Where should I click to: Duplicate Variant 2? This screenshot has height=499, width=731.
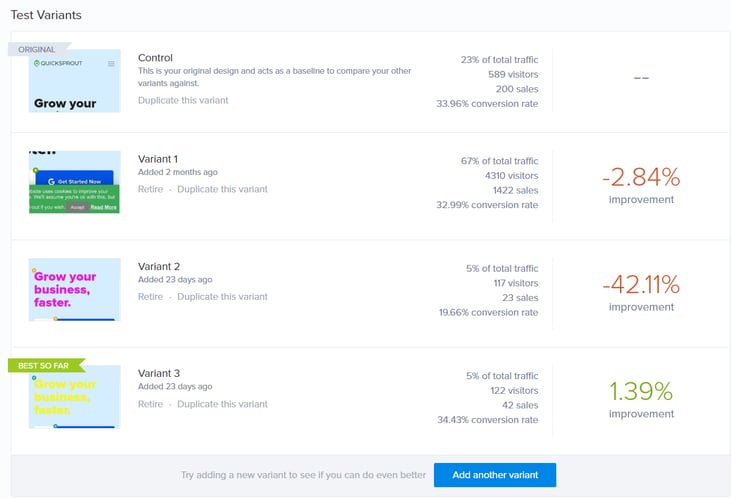point(222,296)
